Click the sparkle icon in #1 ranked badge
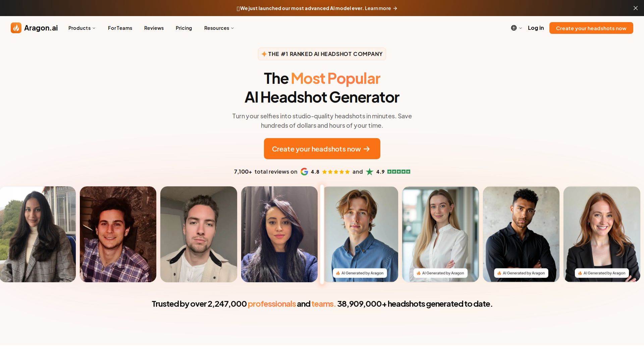Screen dimensions: 644x362 264,54
